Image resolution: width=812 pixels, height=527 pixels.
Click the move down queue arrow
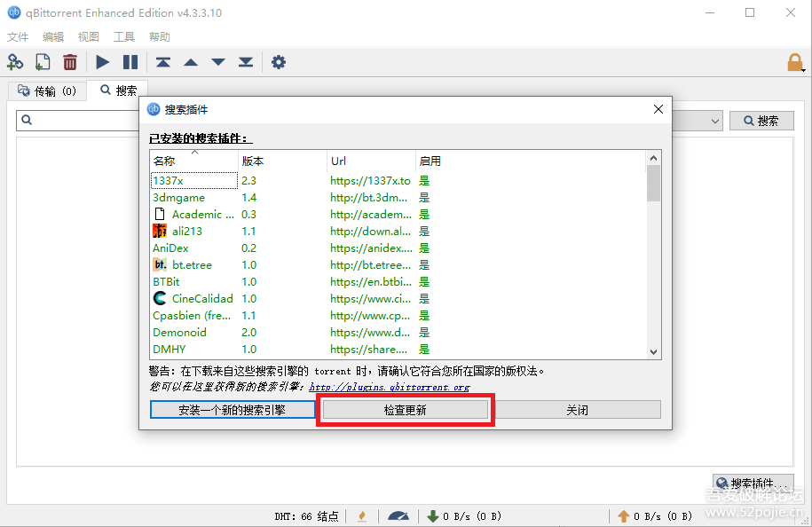click(218, 63)
